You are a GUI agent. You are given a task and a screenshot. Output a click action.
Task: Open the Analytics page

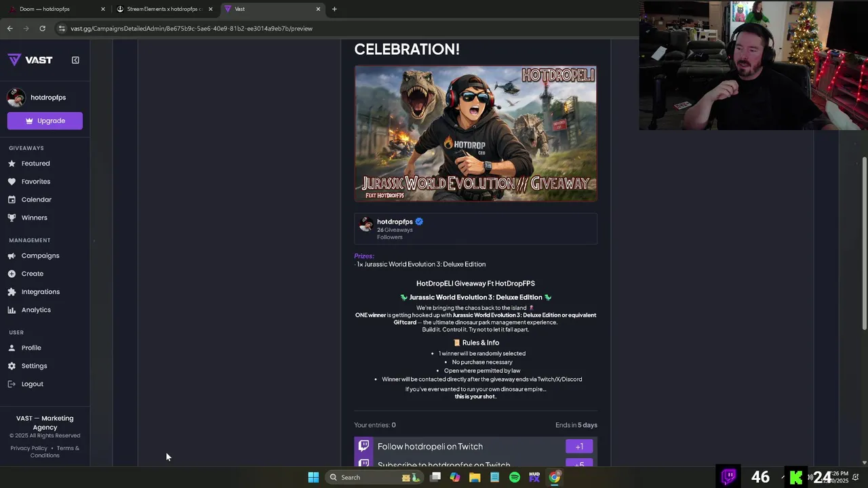click(36, 310)
